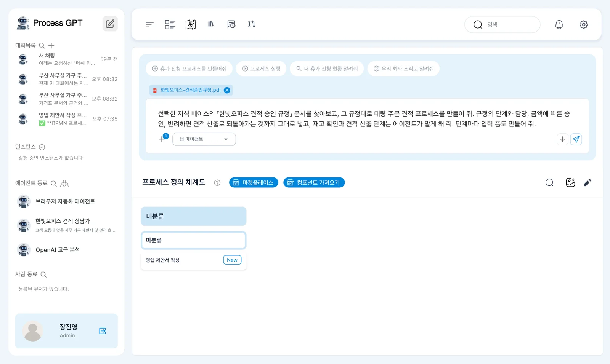The image size is (610, 364).
Task: Open the 마켓플레이스 button
Action: click(254, 183)
